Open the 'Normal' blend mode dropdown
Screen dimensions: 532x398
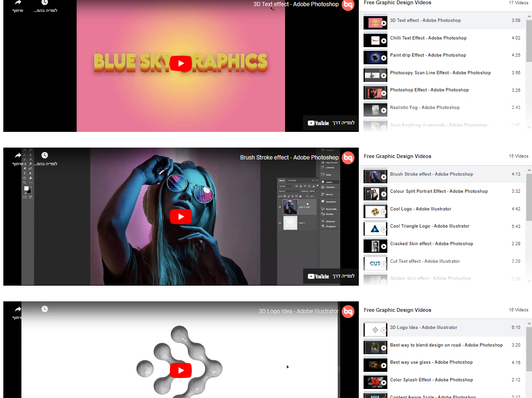pyautogui.click(x=286, y=191)
